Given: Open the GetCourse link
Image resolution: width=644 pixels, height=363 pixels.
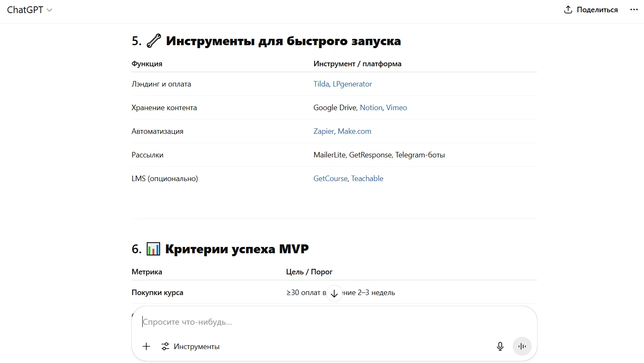Looking at the screenshot, I should pyautogui.click(x=330, y=179).
